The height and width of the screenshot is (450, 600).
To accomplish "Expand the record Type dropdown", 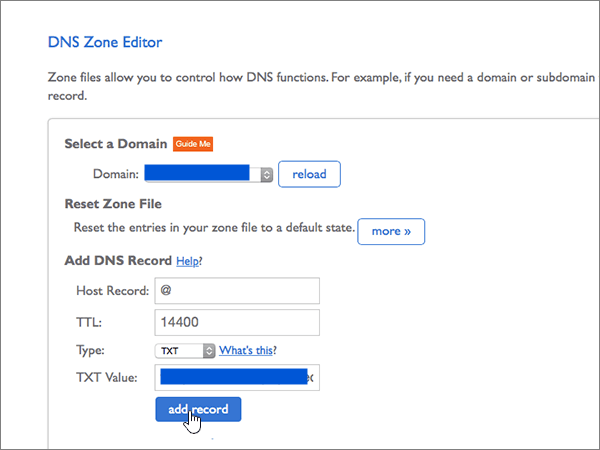I will (x=186, y=351).
